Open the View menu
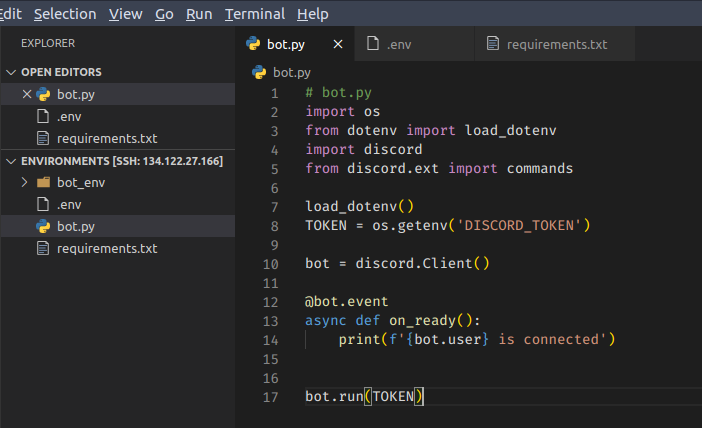This screenshot has width=702, height=428. (x=125, y=14)
